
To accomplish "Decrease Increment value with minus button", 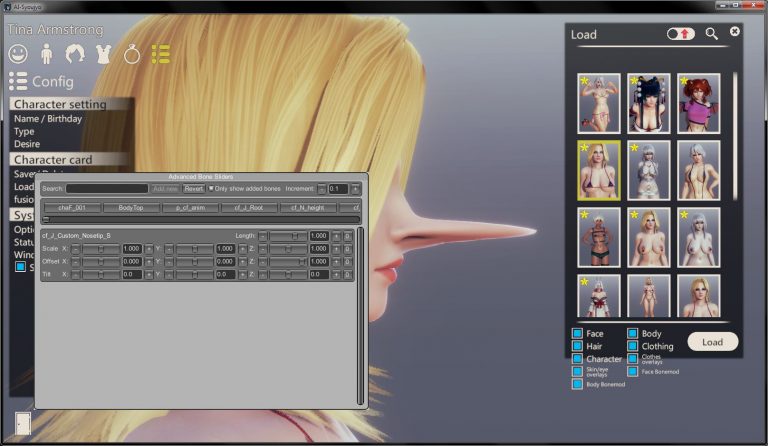I will pos(322,188).
